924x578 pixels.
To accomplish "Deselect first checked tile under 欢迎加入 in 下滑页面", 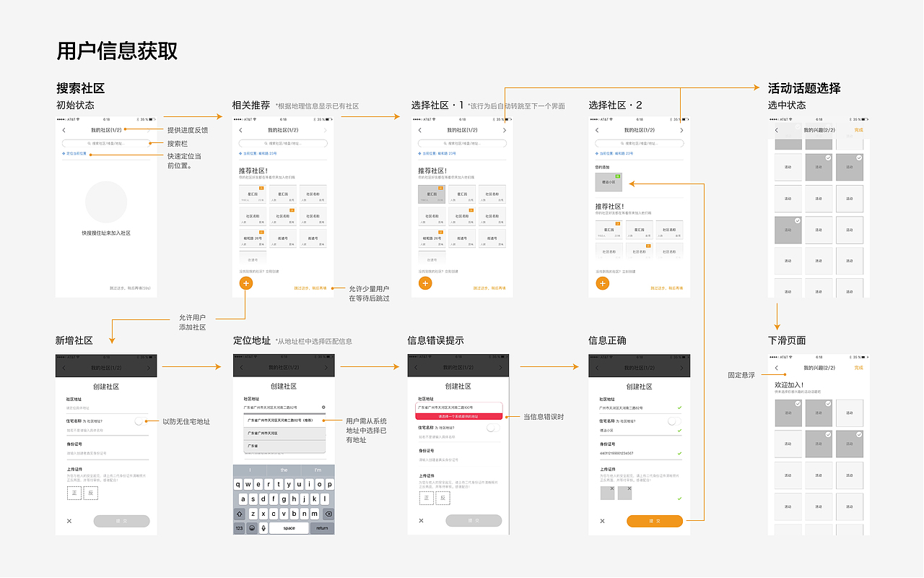I will tap(788, 413).
